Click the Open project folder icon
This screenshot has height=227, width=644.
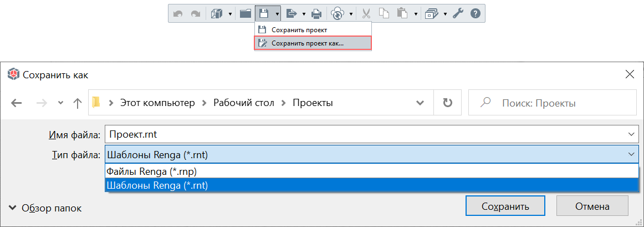click(246, 13)
